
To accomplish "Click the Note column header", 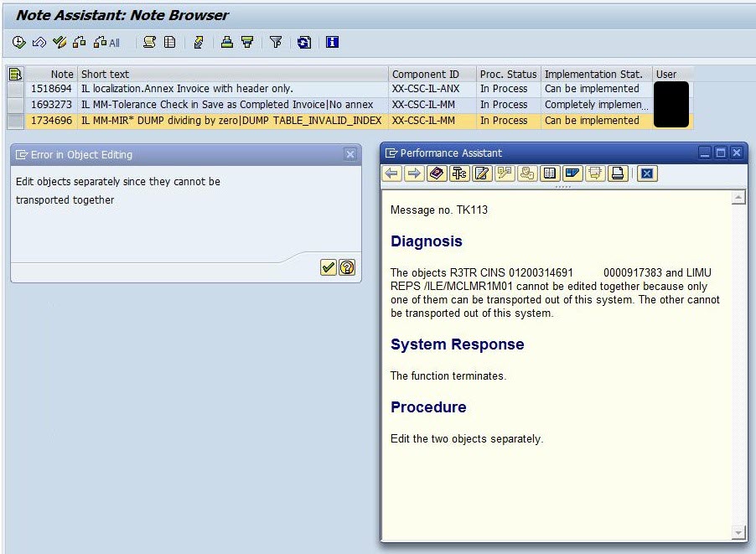I will tap(51, 75).
